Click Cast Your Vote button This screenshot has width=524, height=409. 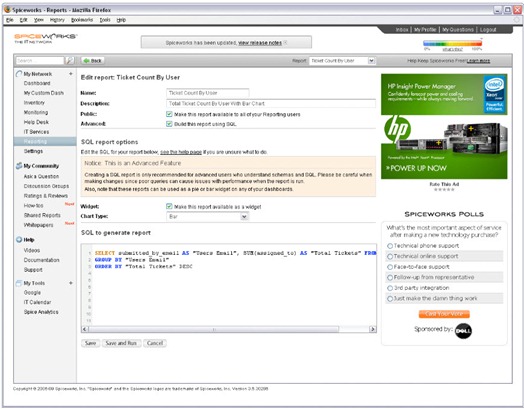pyautogui.click(x=444, y=314)
